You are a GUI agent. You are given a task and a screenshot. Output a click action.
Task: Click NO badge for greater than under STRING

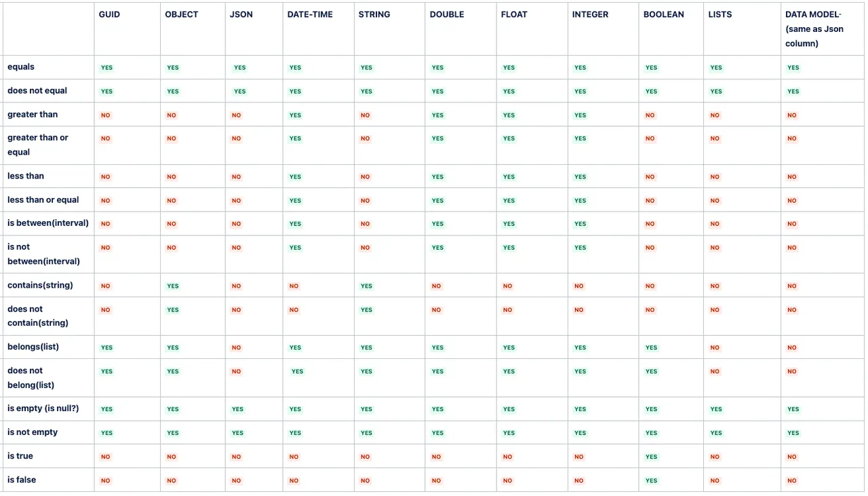pos(365,115)
